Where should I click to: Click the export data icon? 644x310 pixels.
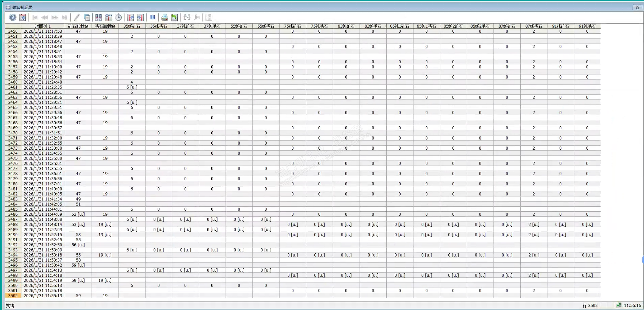174,17
